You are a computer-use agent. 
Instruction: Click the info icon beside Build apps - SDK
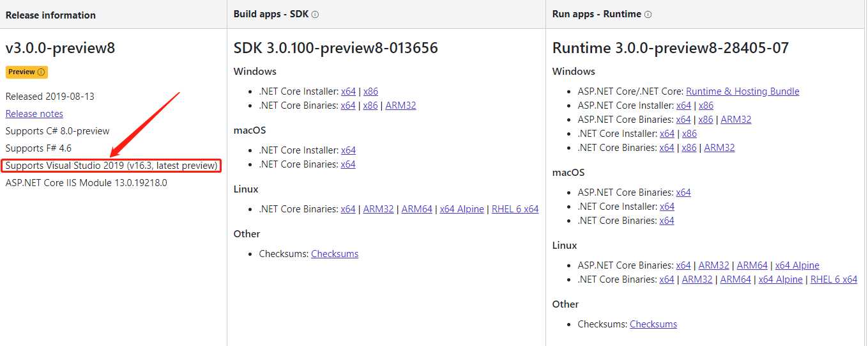pyautogui.click(x=315, y=14)
